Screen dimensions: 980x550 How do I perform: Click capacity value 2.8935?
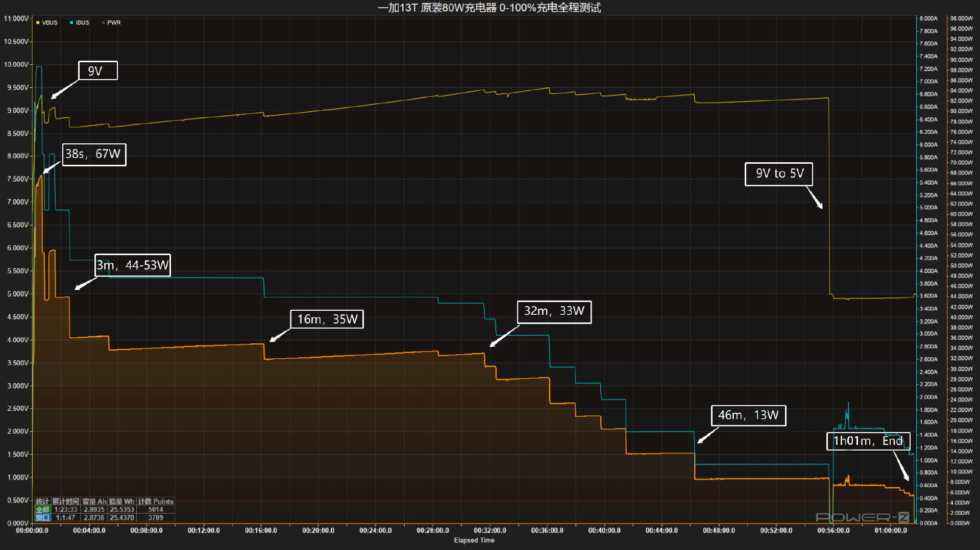click(94, 509)
